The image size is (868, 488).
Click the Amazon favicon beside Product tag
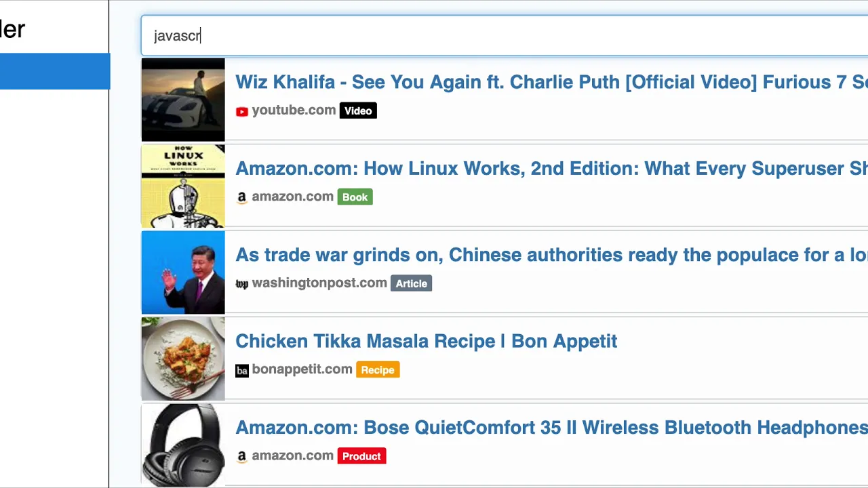click(x=241, y=457)
